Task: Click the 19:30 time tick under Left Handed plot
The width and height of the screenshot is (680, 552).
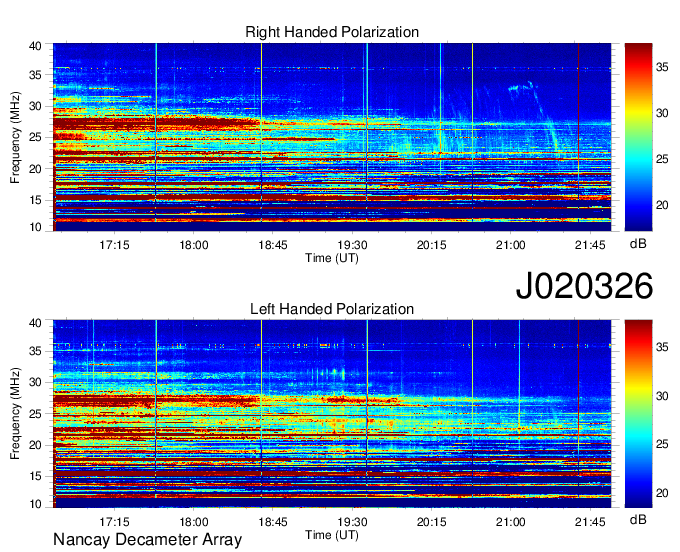Action: tap(352, 522)
